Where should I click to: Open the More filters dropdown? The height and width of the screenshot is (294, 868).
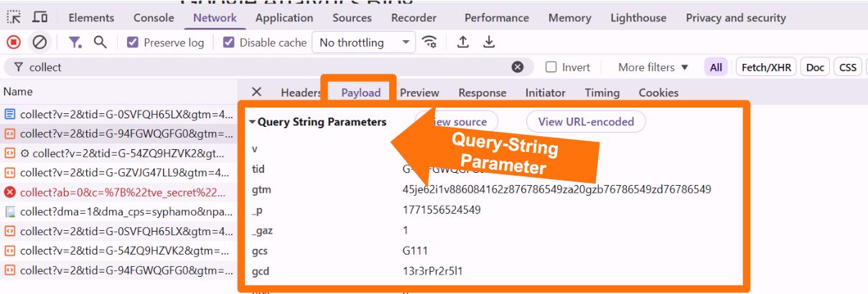(x=653, y=67)
